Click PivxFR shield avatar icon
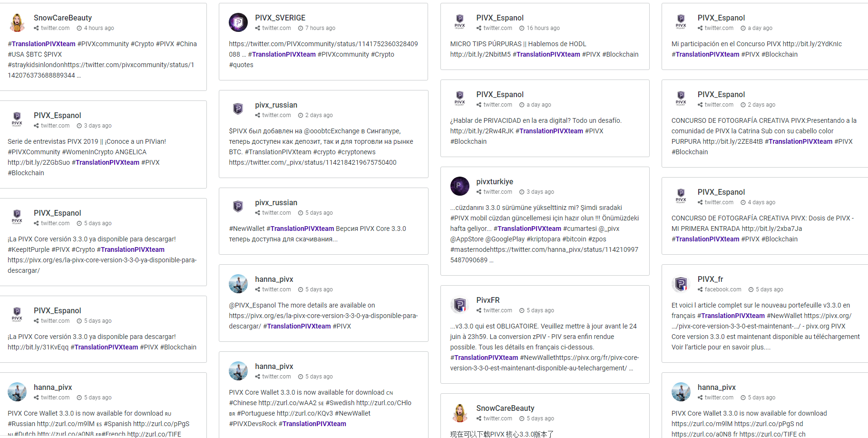 point(459,305)
